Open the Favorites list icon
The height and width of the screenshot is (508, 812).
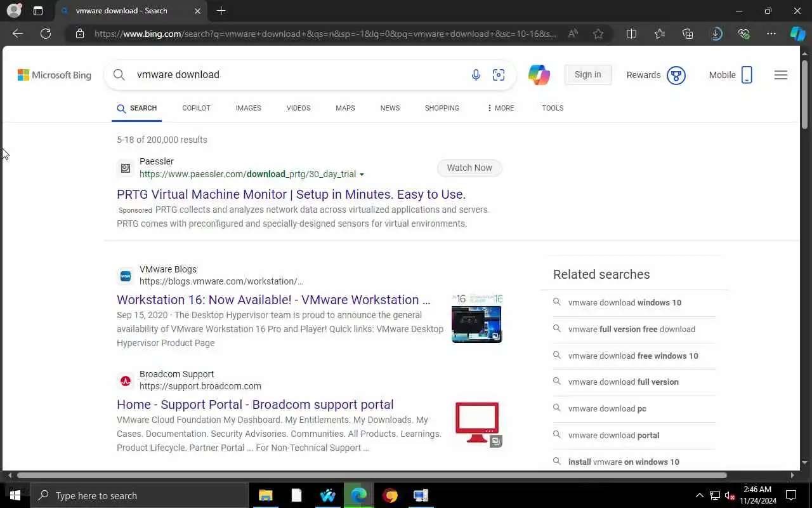point(660,34)
